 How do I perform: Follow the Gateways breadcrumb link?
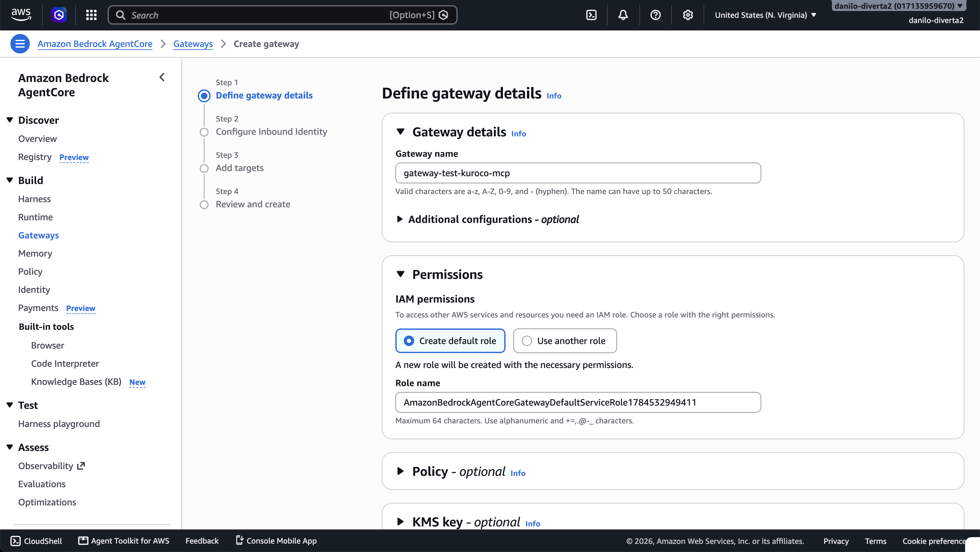point(193,44)
